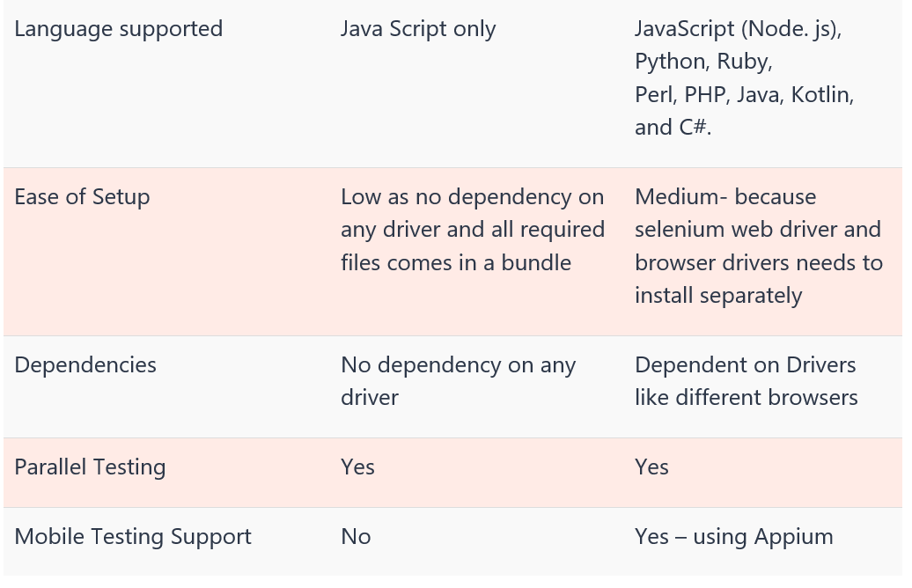Click the "files comes in a bundle" line
The width and height of the screenshot is (912, 588).
456,263
